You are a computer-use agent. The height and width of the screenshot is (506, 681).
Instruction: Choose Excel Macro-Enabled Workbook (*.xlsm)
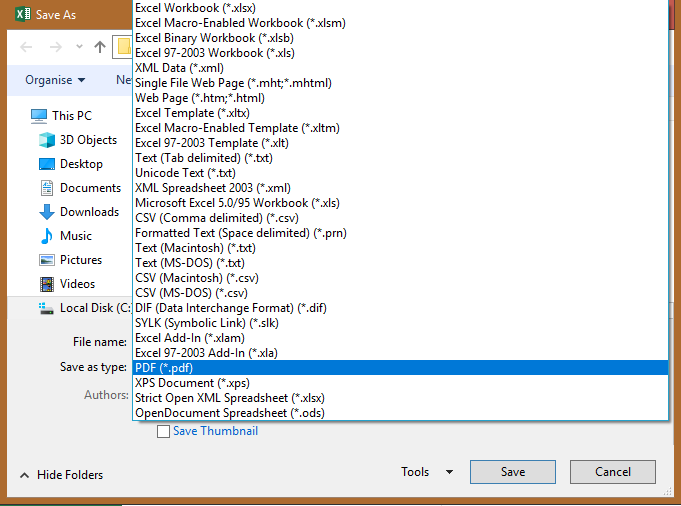pyautogui.click(x=400, y=23)
